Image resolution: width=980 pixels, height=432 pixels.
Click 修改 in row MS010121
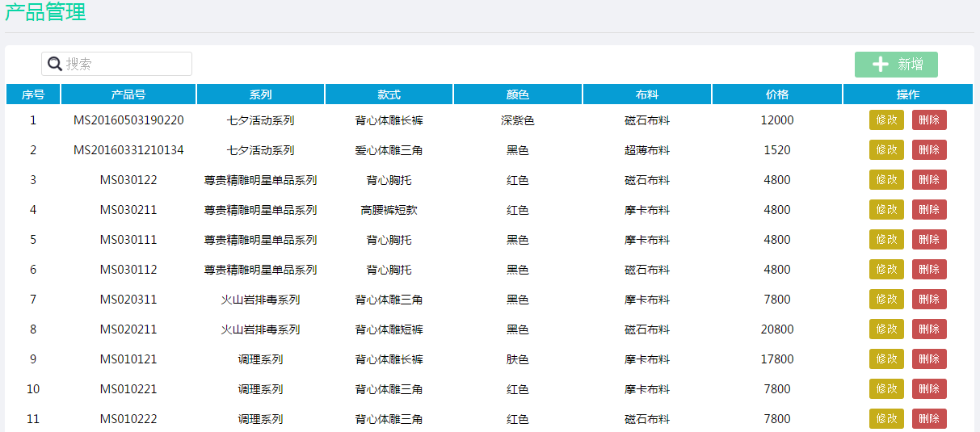pos(886,359)
